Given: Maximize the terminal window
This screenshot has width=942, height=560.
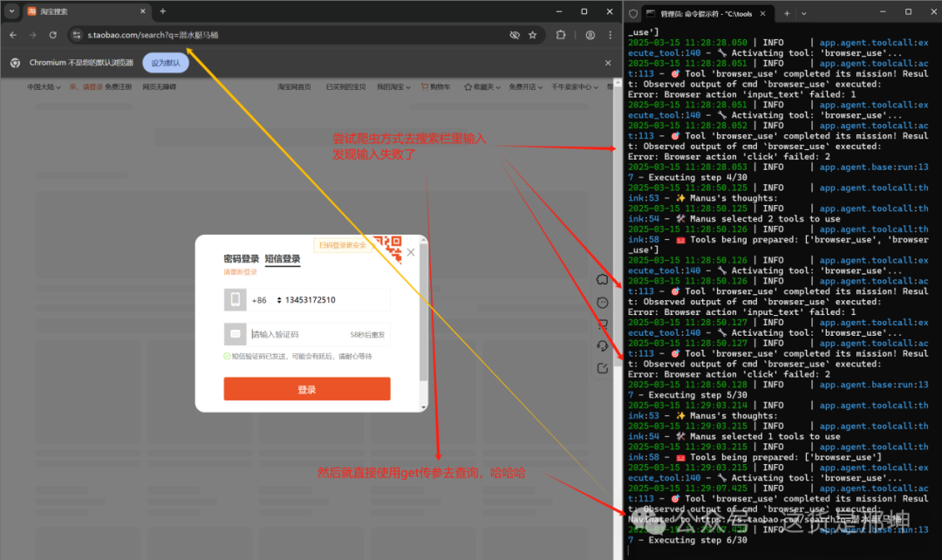Looking at the screenshot, I should (x=908, y=11).
